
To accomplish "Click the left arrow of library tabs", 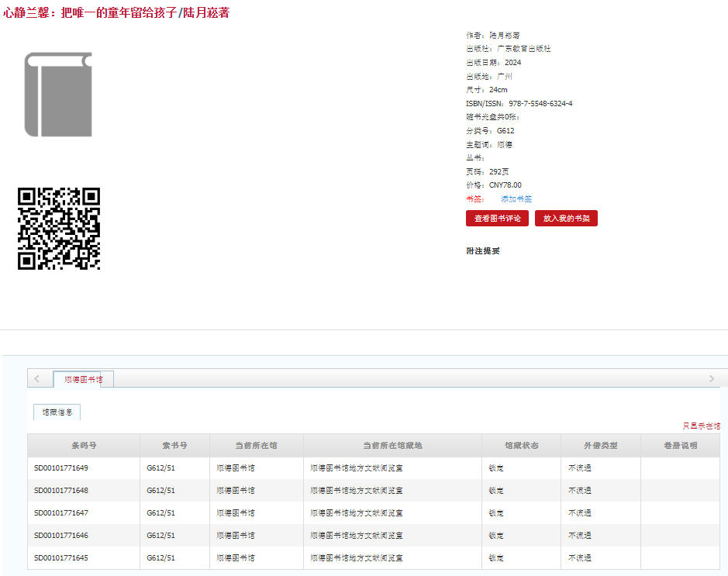I will click(36, 379).
